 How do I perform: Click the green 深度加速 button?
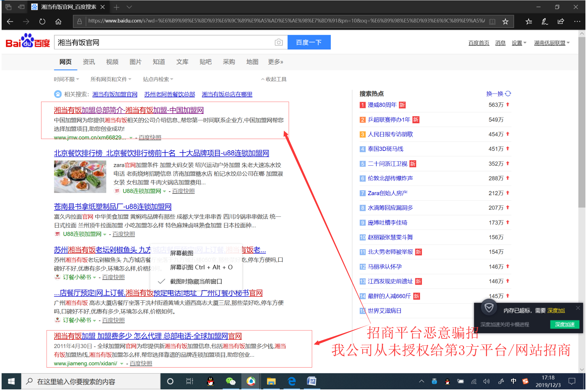tap(564, 325)
